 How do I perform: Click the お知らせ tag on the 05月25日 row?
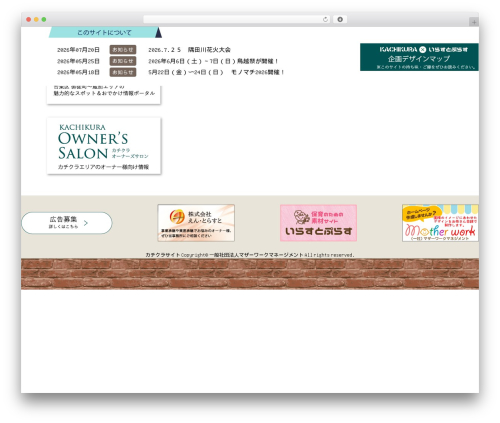click(123, 61)
